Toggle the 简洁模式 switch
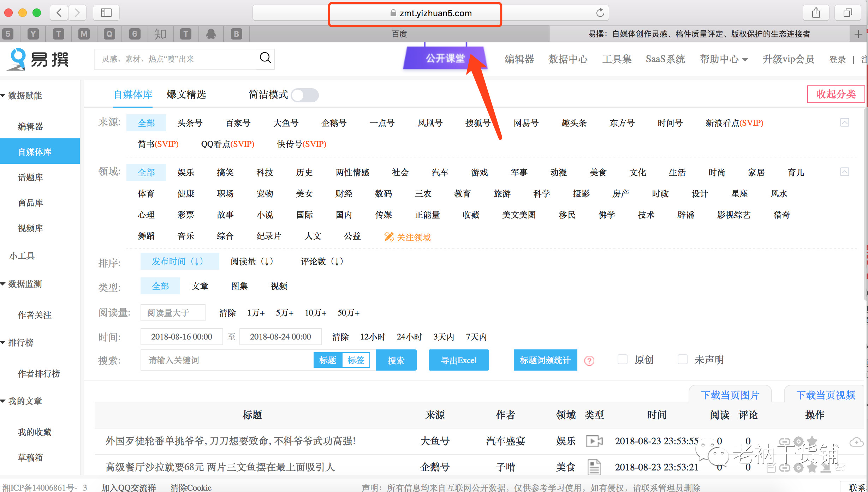 pyautogui.click(x=305, y=95)
